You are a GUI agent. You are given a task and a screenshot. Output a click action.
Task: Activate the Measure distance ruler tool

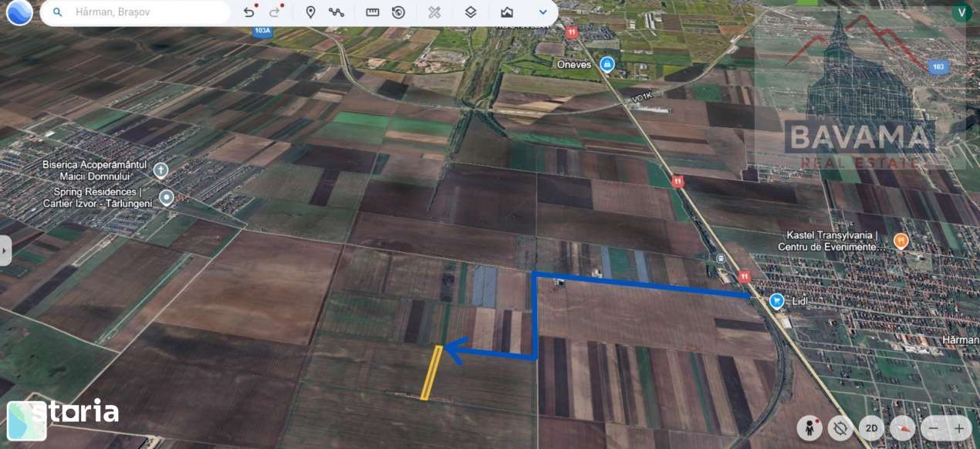[x=373, y=12]
